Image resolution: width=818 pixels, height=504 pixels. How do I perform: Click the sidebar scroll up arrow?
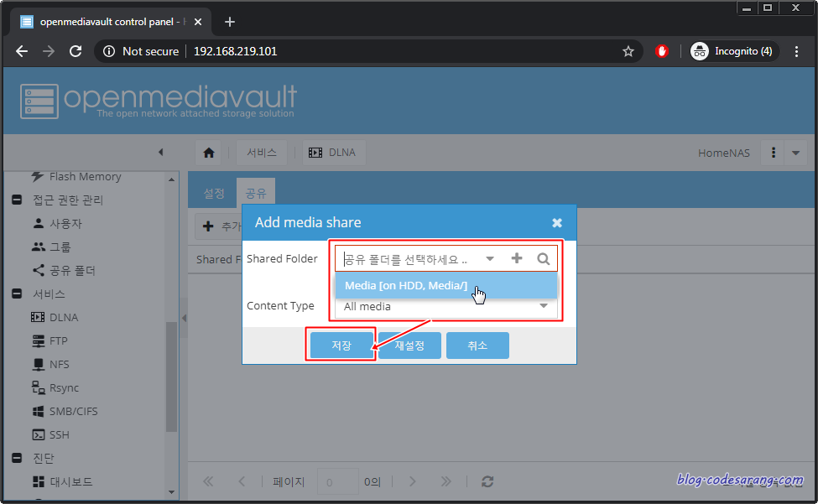coord(172,179)
